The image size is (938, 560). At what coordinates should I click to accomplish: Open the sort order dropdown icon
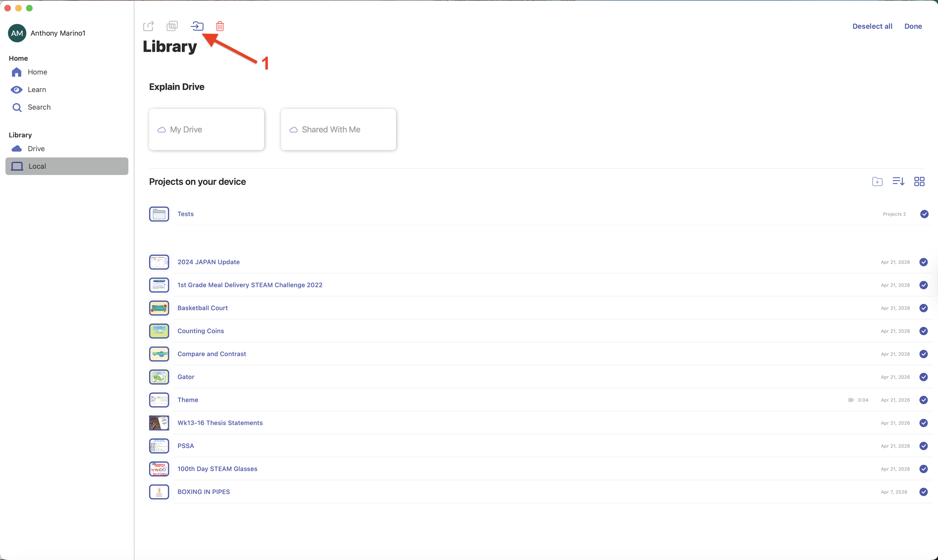coord(898,182)
